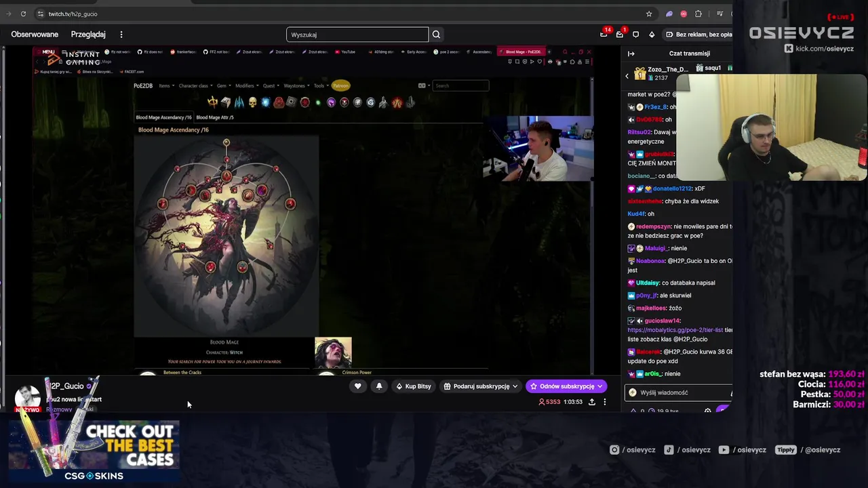Click the topmost node of the Blood Mage ascendancy tree
The image size is (868, 488).
pos(226,143)
